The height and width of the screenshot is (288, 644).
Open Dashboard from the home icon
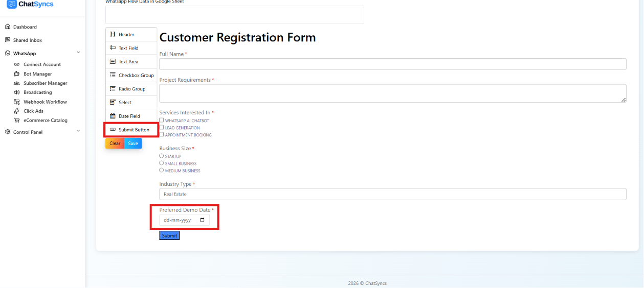[8, 27]
